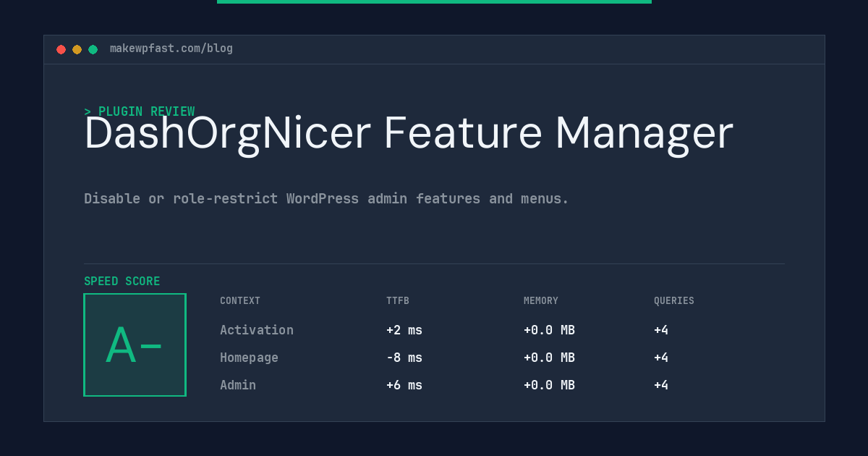
Task: Select the DashOrgNicer Feature Manager title
Action: (x=409, y=134)
